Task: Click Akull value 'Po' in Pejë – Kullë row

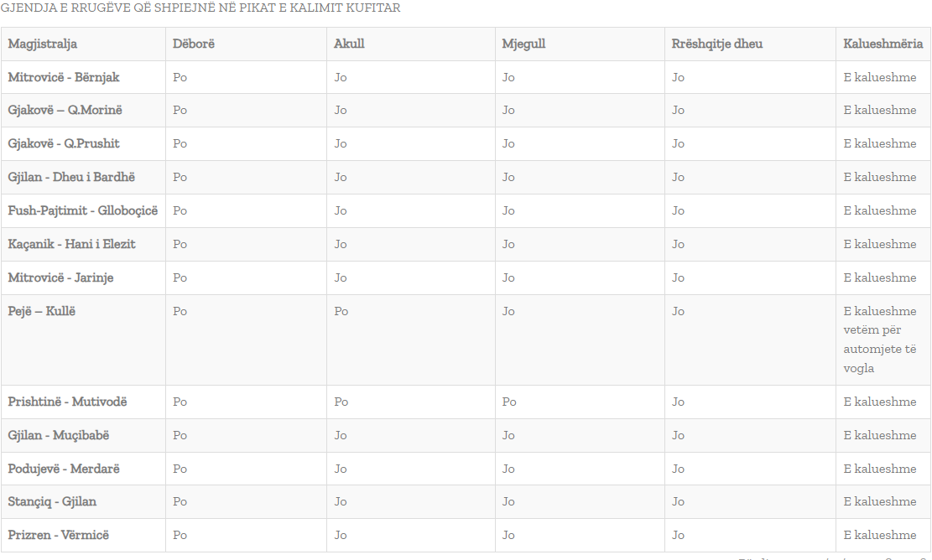Action: (341, 311)
